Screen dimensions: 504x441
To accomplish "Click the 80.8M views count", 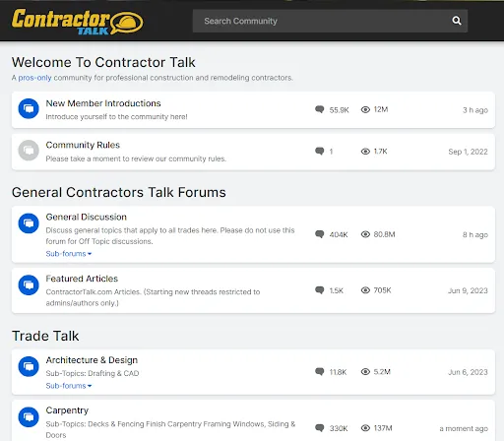I will click(384, 234).
